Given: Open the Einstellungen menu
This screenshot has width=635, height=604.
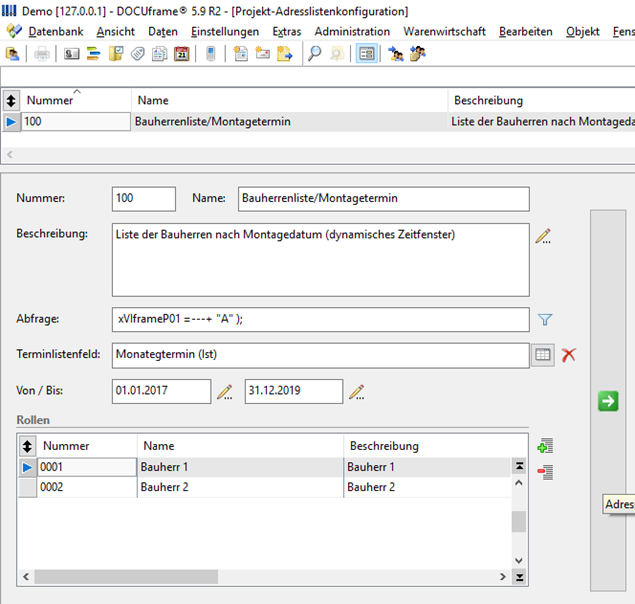Looking at the screenshot, I should [225, 32].
